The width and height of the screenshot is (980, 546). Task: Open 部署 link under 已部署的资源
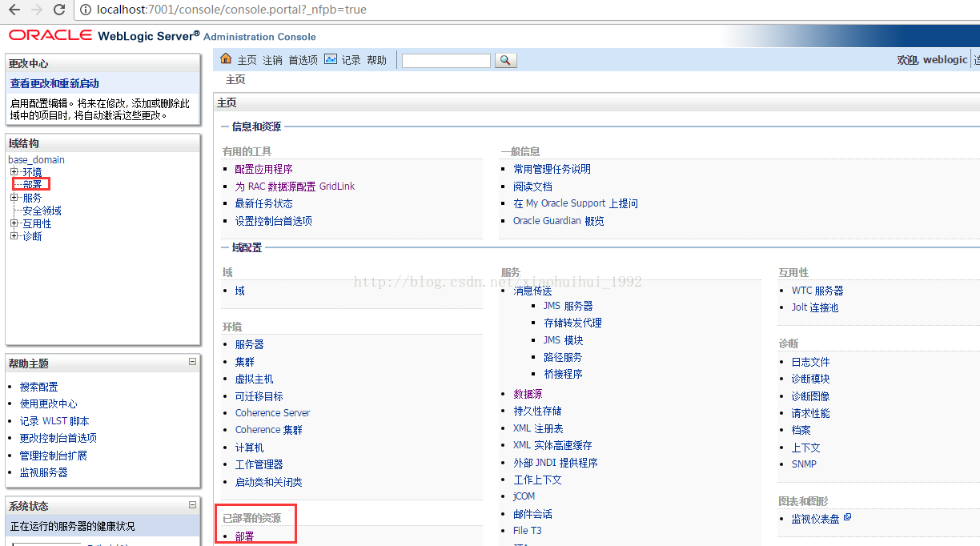coord(244,536)
